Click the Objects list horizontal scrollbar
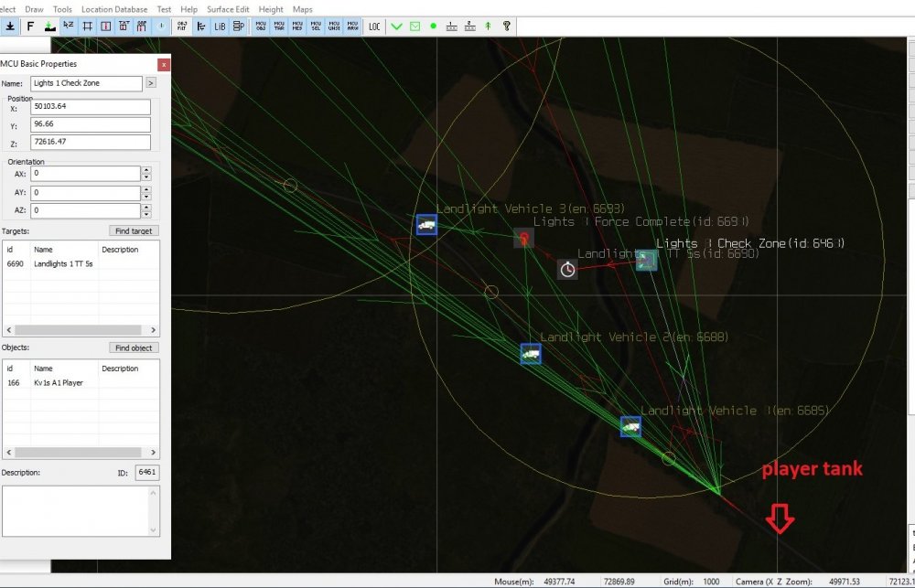This screenshot has width=915, height=588. pyautogui.click(x=81, y=453)
